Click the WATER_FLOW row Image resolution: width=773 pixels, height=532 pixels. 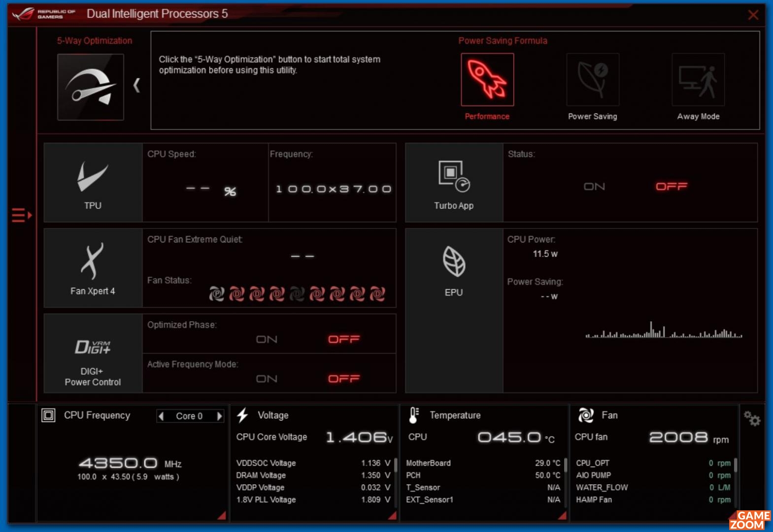[653, 488]
